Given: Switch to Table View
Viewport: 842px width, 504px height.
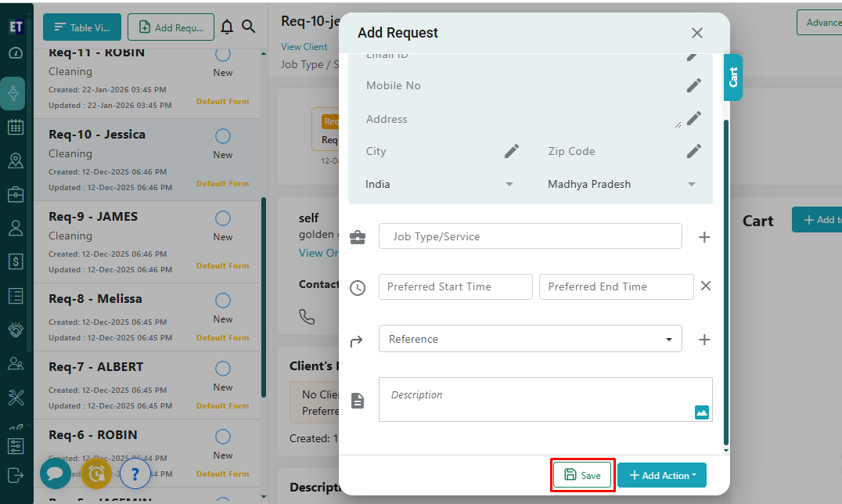Looking at the screenshot, I should coord(82,27).
